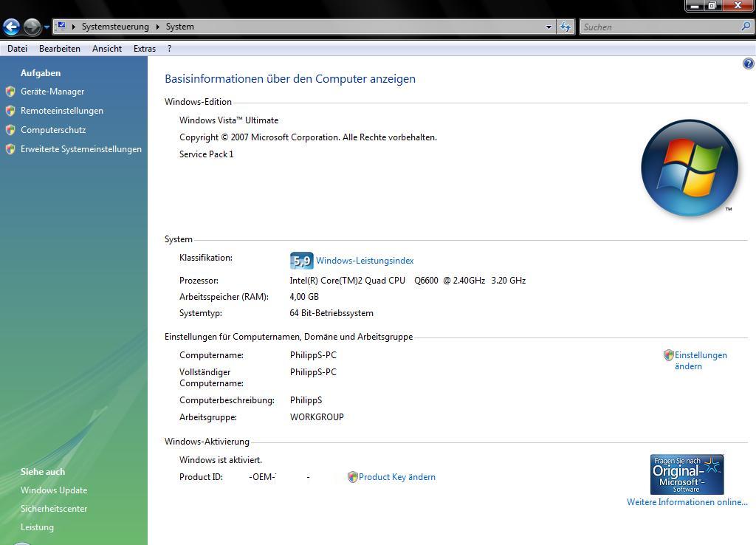
Task: Expand the breadcrumb arrow before System
Action: (x=158, y=27)
